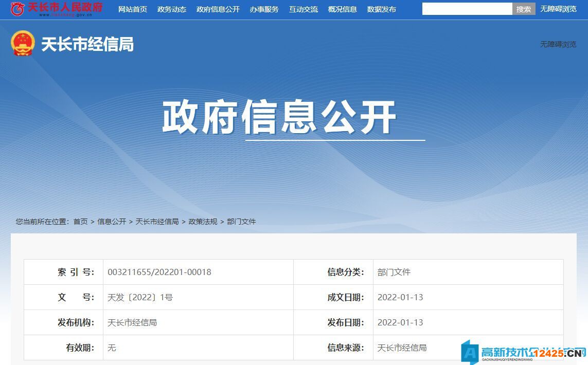The image size is (588, 365).
Task: Select 概况信息 in the navigation bar
Action: (x=342, y=9)
